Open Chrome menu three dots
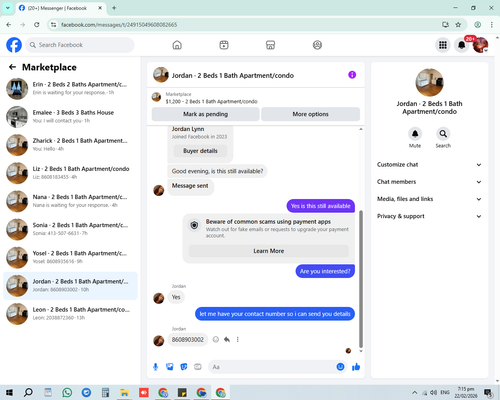Viewport: 500px width, 400px height. pos(492,25)
